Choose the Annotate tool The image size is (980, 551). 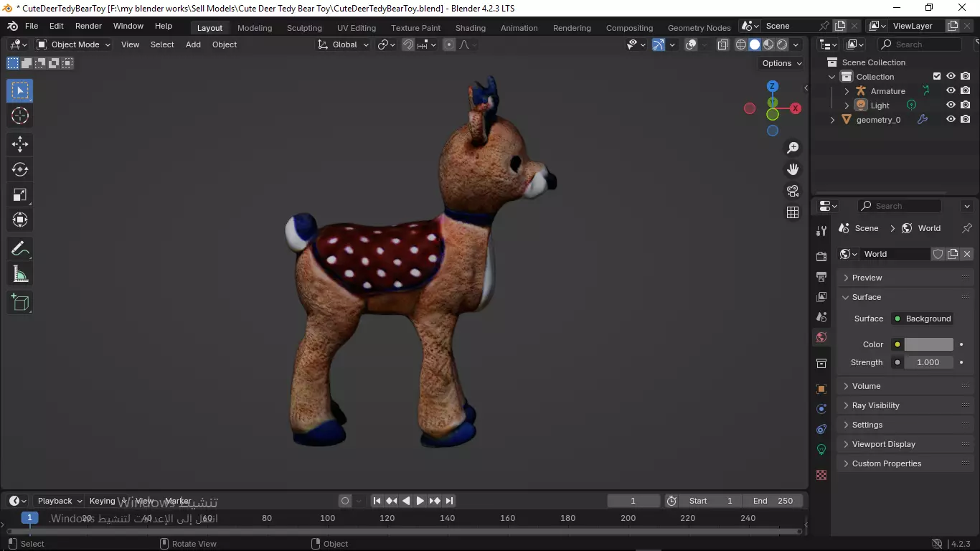point(20,248)
